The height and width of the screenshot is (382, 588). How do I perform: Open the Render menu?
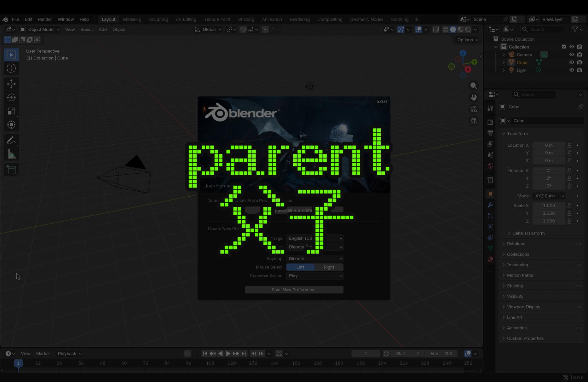point(45,19)
